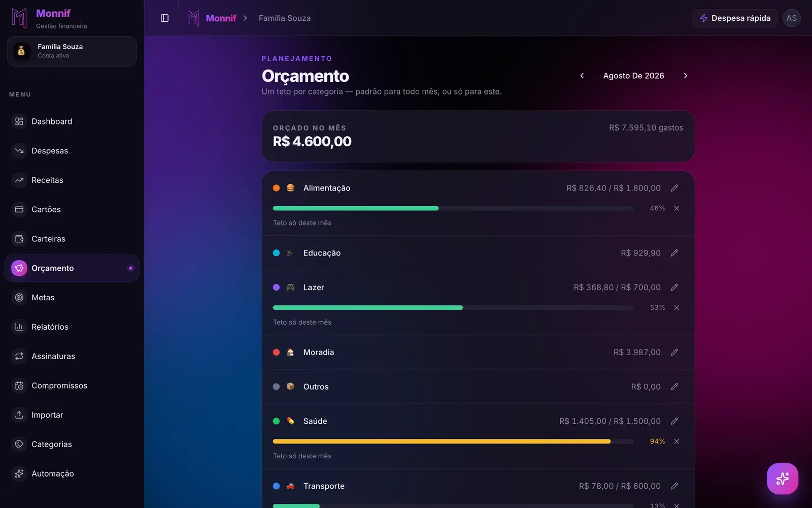812x508 pixels.
Task: Open the AS user avatar
Action: tap(791, 18)
